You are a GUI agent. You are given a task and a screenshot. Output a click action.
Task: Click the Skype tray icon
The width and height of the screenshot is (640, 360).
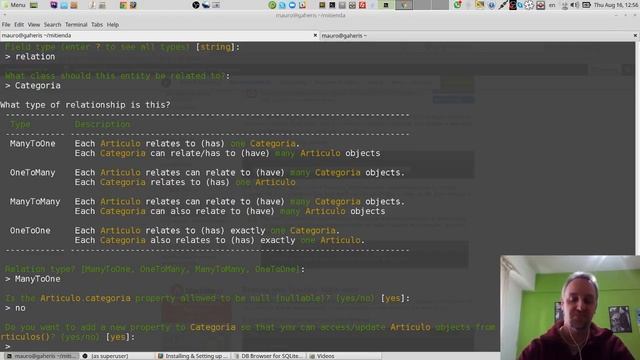coord(520,5)
